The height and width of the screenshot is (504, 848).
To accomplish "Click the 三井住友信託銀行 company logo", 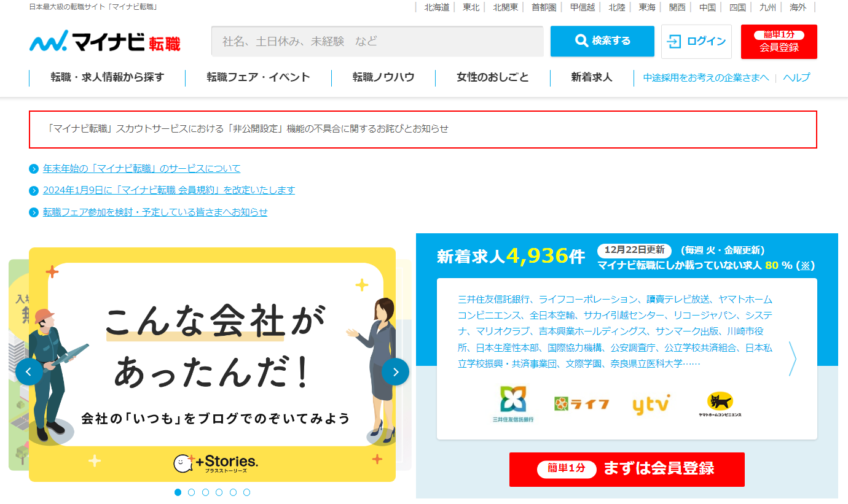I will 513,405.
